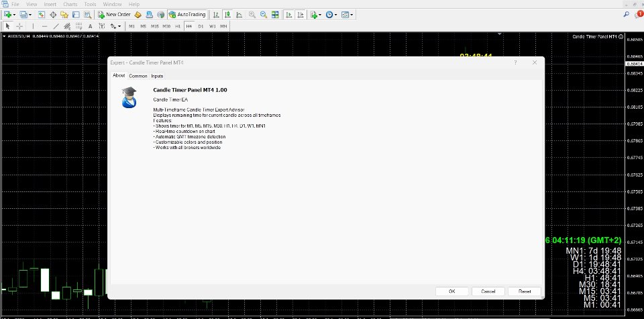Toggle the AutoTrading button
Viewport: 644px width, 319px height.
click(187, 14)
